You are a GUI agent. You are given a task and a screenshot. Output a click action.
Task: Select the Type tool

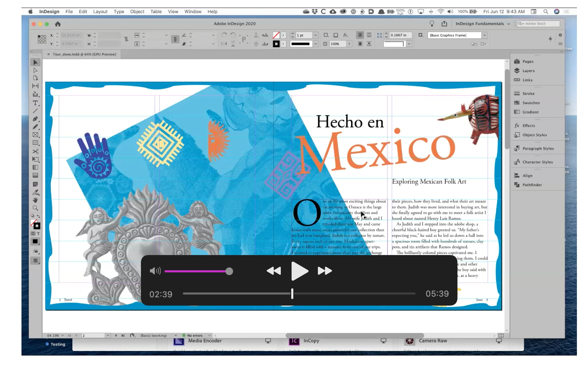[35, 103]
